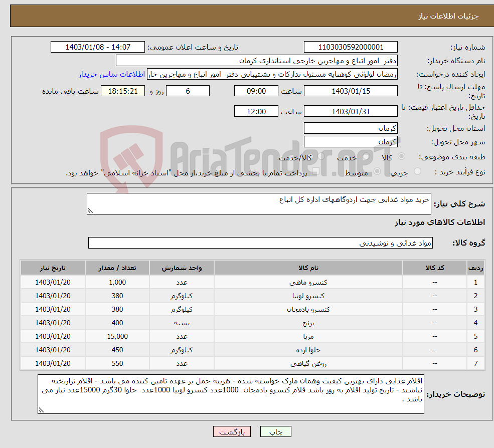Click the واحد شمارش column header
494x448 pixels.
[x=182, y=268]
